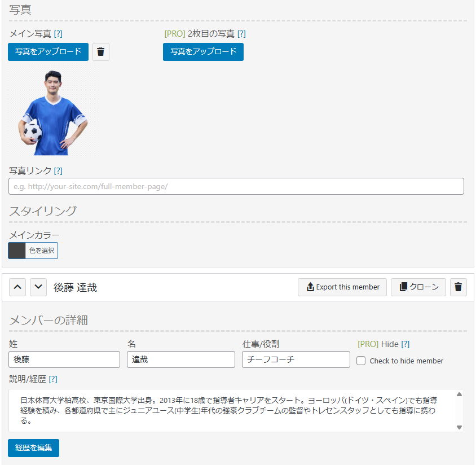The height and width of the screenshot is (465, 476).
Task: Clone this member with クローン button
Action: tap(418, 287)
